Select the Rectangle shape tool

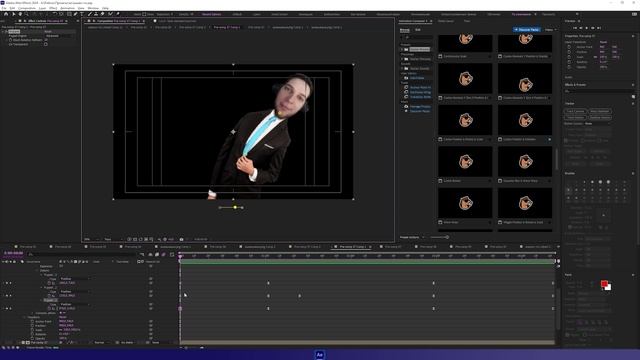69,14
